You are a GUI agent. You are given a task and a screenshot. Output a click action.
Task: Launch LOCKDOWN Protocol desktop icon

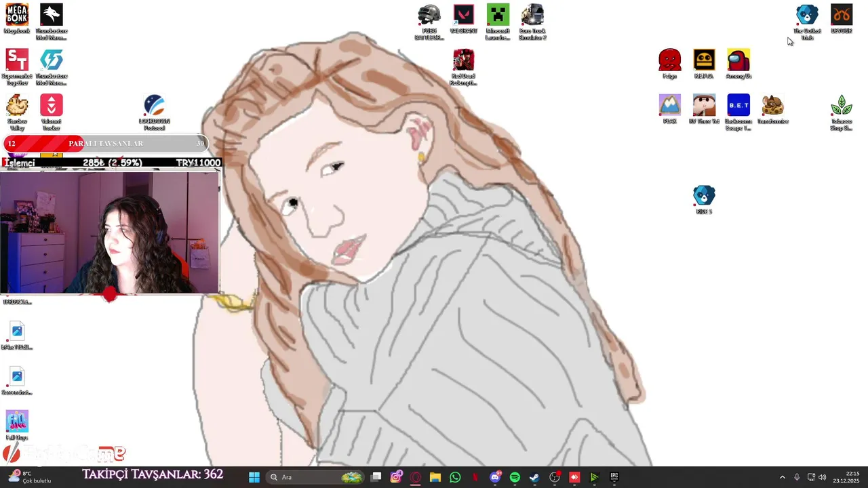(x=154, y=113)
